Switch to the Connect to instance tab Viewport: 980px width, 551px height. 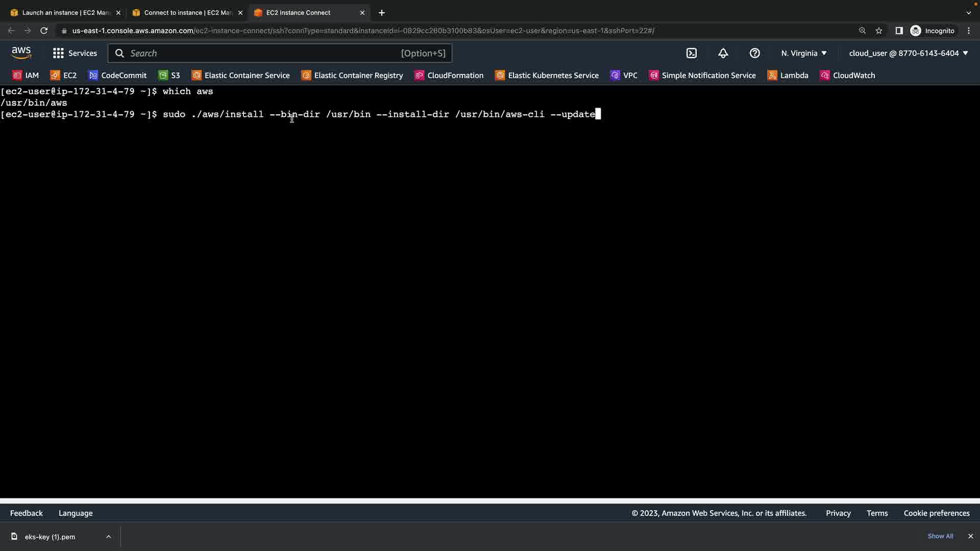pos(187,13)
